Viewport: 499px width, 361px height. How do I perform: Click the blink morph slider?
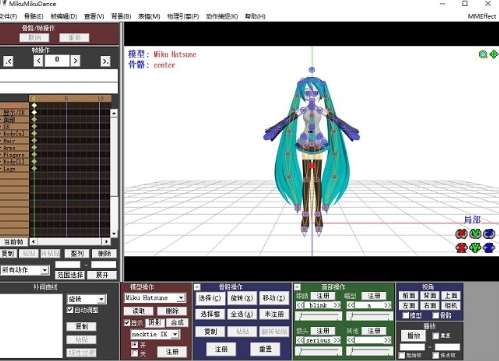tap(318, 316)
